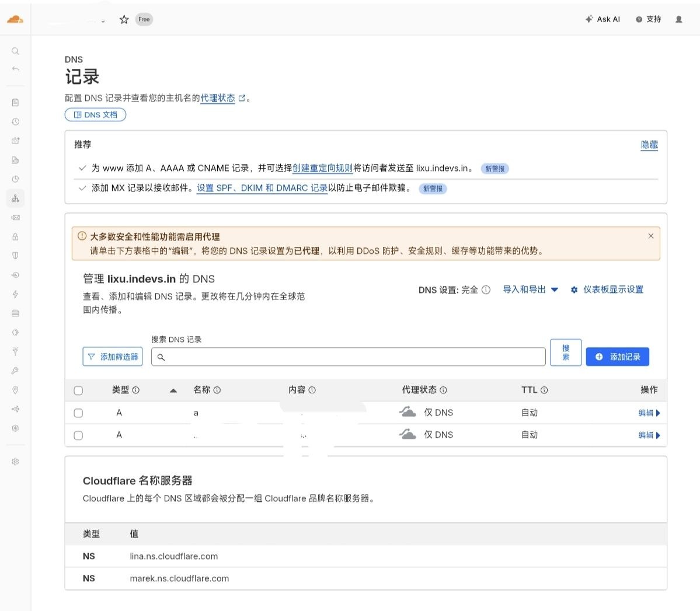
Task: Open the wrench sidebar icon
Action: pos(15,371)
